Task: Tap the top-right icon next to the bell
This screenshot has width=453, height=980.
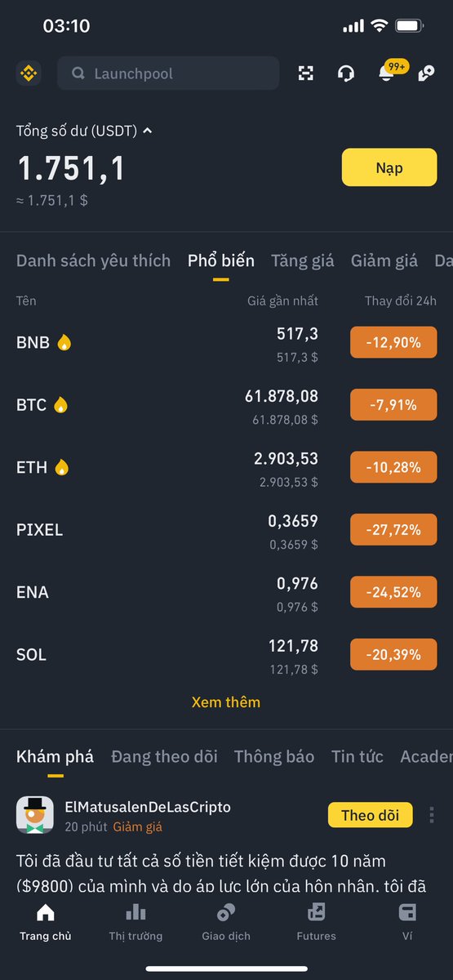Action: tap(425, 73)
